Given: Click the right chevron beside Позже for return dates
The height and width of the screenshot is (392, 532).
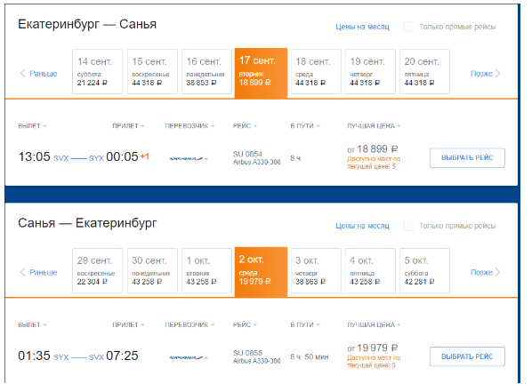Looking at the screenshot, I should coord(497,272).
